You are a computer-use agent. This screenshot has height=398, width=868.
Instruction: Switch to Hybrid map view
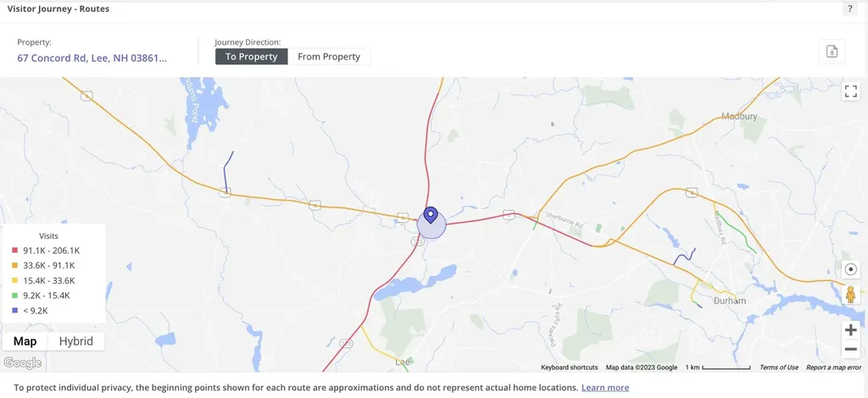(76, 341)
